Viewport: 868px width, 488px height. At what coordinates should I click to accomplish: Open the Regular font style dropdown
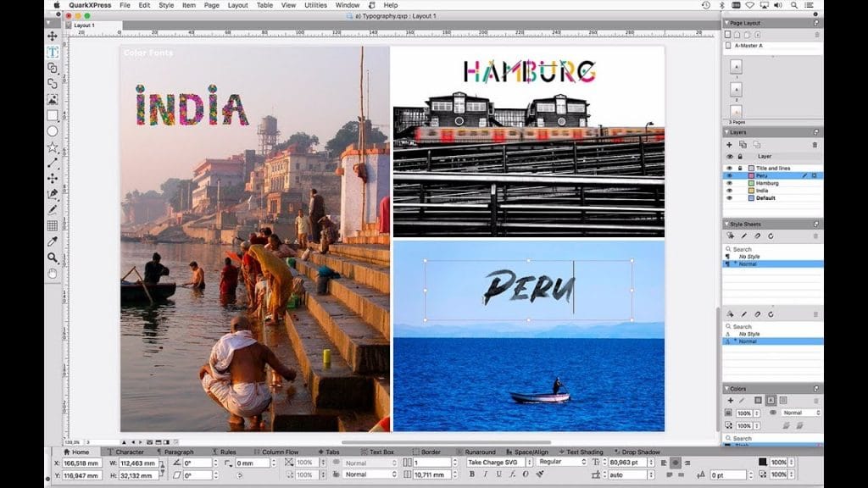[x=583, y=462]
